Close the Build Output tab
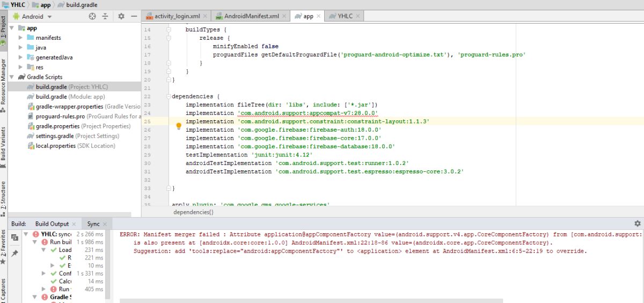 pos(75,224)
